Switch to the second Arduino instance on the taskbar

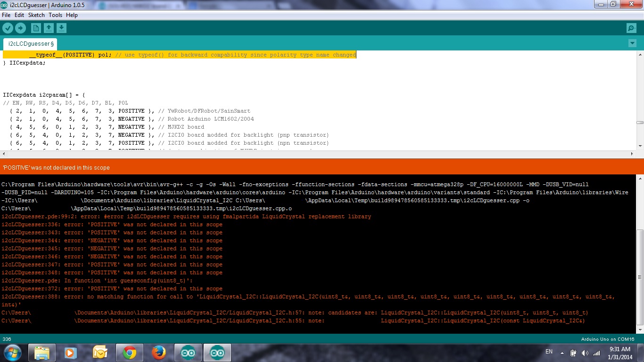pyautogui.click(x=217, y=352)
